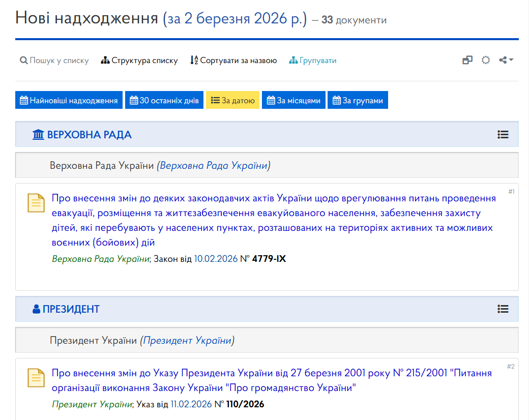Click the sun-shaped settings icon
Viewport: 529px width, 420px height.
486,60
